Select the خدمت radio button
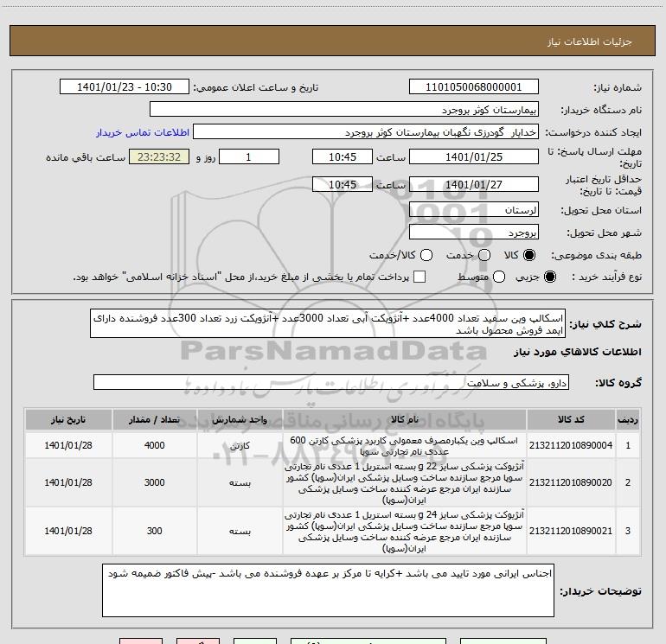 [x=484, y=255]
